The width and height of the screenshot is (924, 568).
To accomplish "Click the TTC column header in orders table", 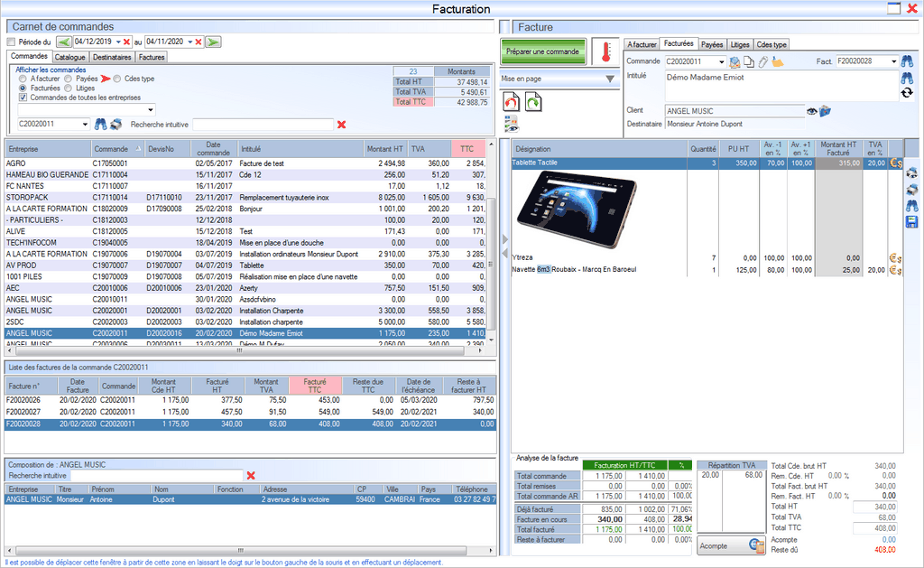I will pyautogui.click(x=468, y=149).
